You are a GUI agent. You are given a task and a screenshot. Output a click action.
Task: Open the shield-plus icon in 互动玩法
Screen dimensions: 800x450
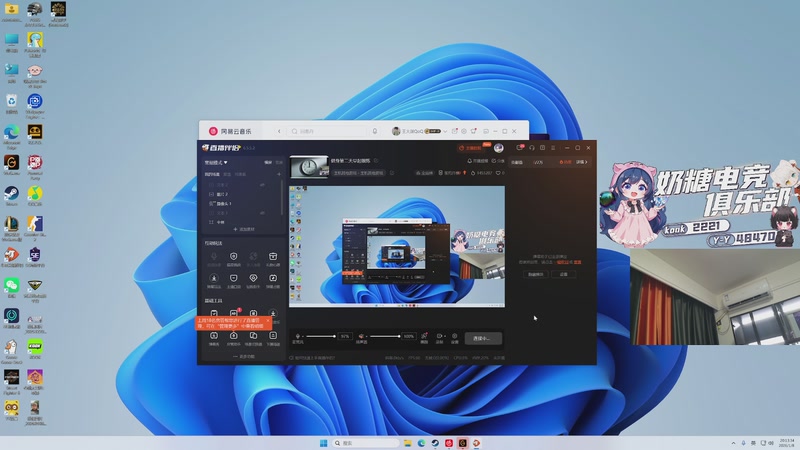(x=233, y=258)
